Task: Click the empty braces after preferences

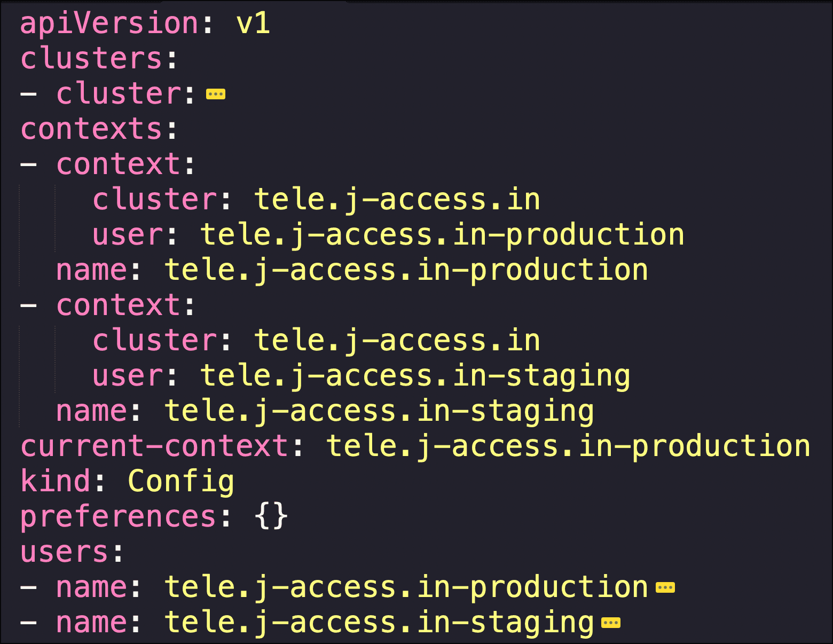Action: point(271,517)
